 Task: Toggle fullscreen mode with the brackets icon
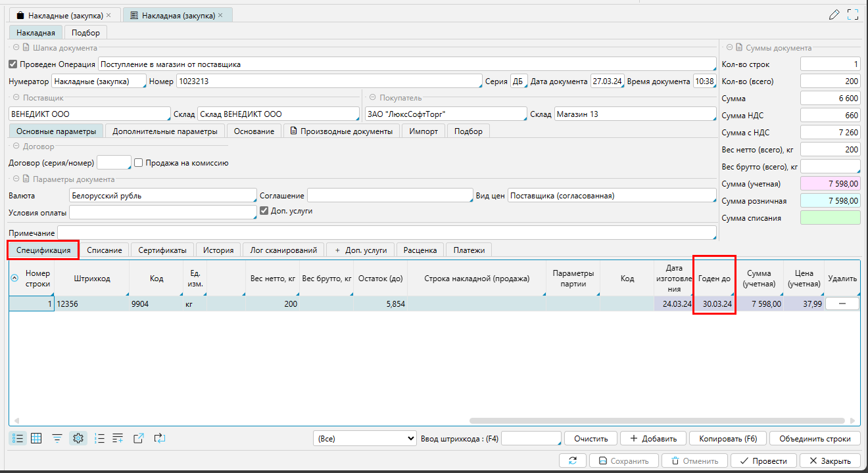pyautogui.click(x=853, y=14)
